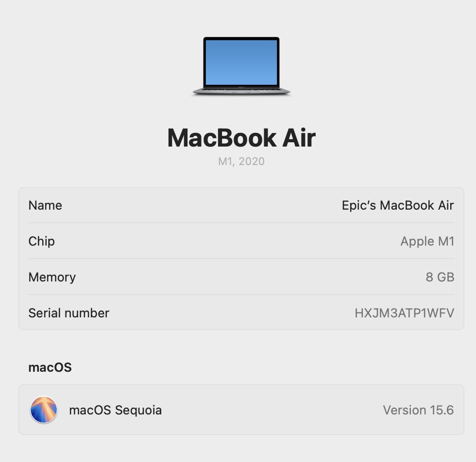This screenshot has width=476, height=462.
Task: Click the macOS Sequoia logo icon
Action: tap(44, 410)
